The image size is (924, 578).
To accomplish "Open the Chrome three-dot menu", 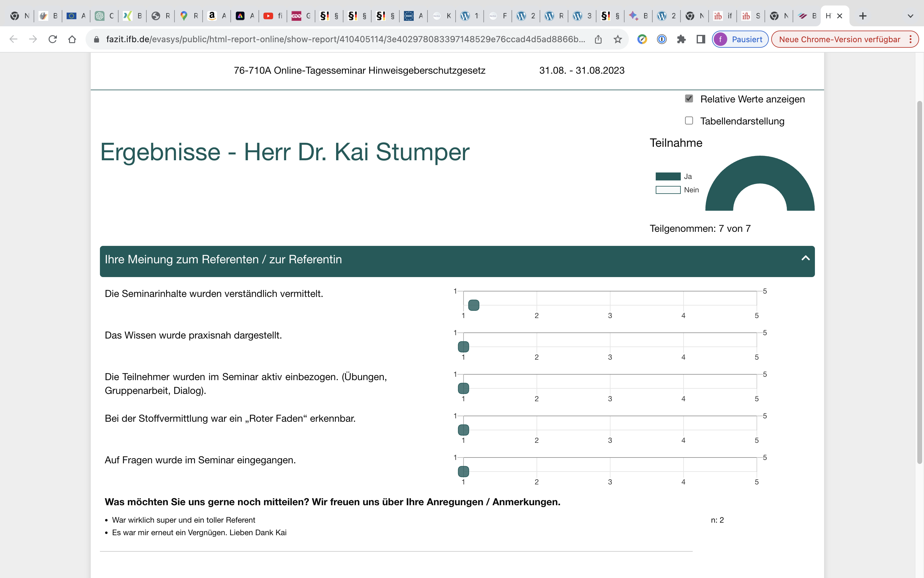I will click(911, 39).
